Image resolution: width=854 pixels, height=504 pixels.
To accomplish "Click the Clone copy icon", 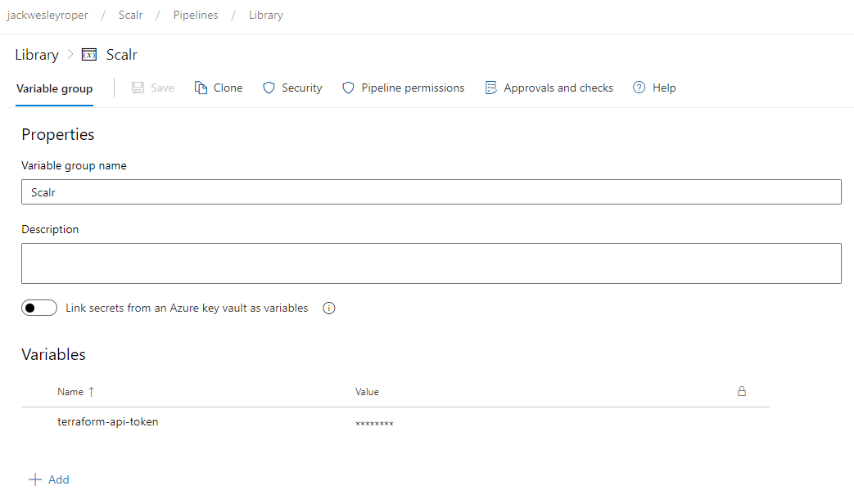I will point(201,88).
